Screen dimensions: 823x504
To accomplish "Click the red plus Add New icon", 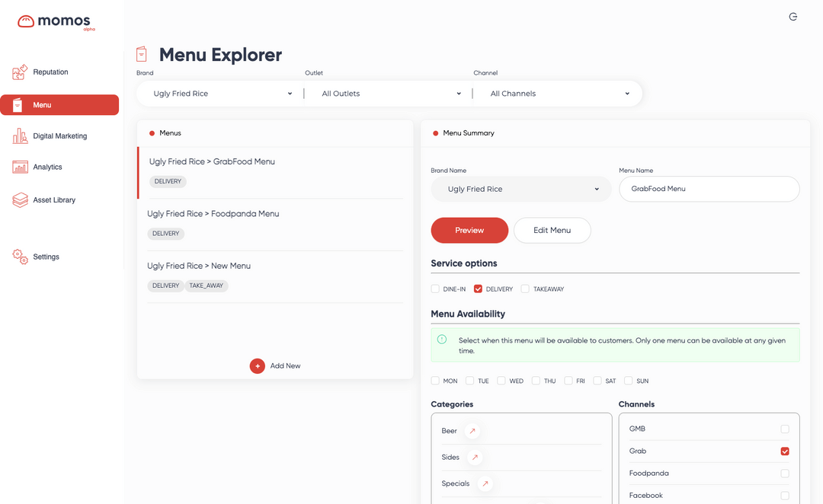I will tap(258, 366).
